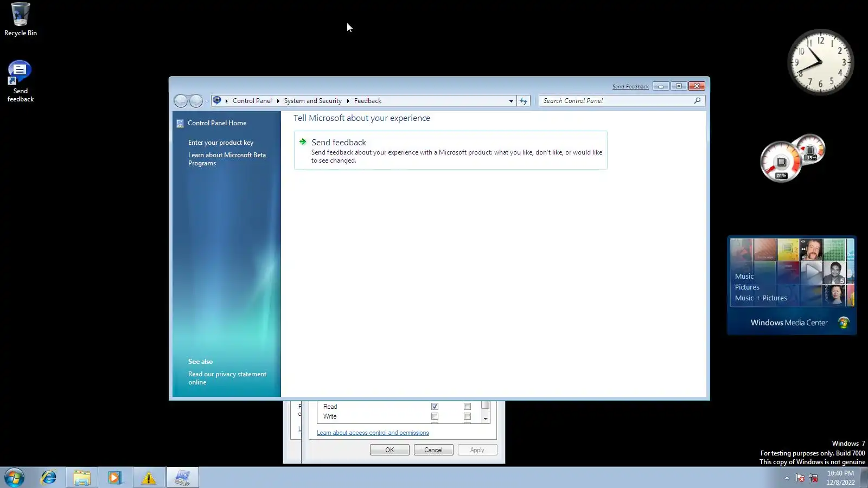Expand the arrow before Control Panel breadcrumb
The image size is (868, 488).
click(227, 101)
